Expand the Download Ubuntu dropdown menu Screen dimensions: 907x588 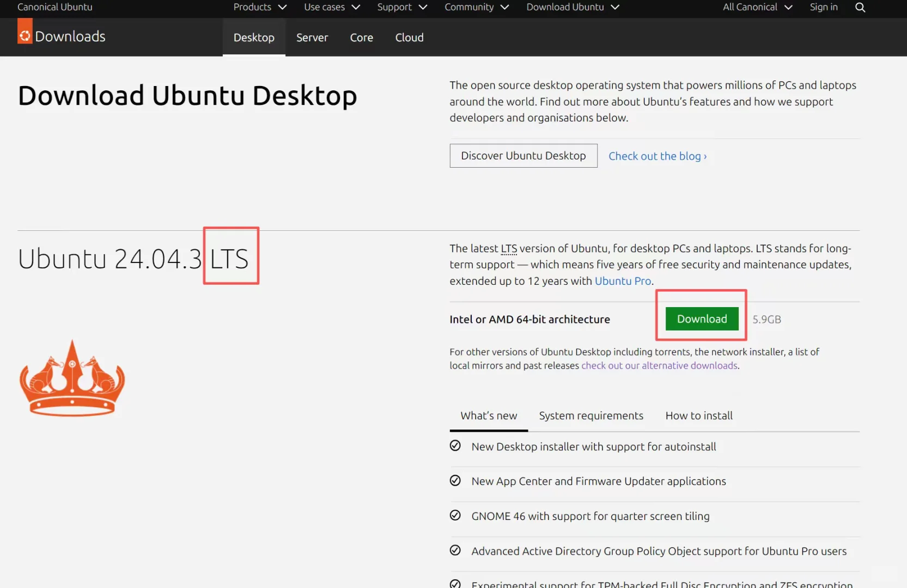pos(573,7)
